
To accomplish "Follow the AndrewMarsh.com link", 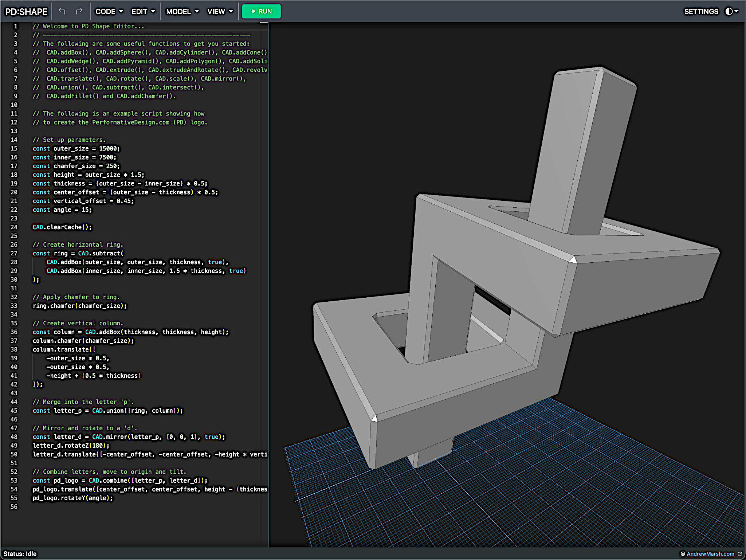I will click(x=710, y=554).
